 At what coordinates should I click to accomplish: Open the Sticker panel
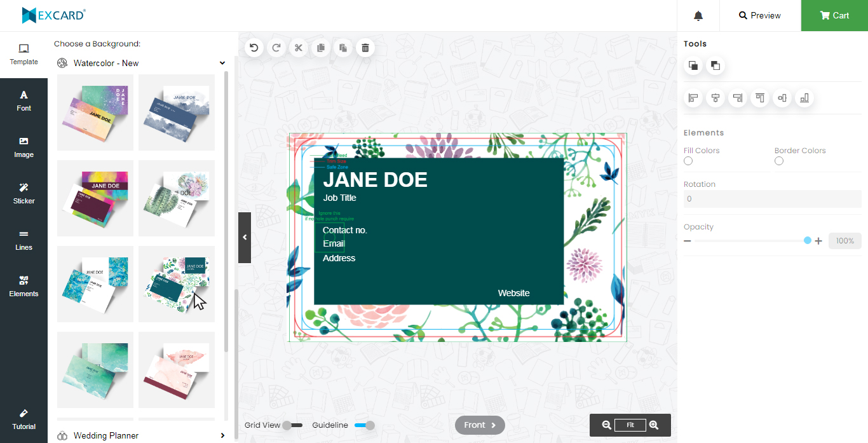(x=24, y=194)
